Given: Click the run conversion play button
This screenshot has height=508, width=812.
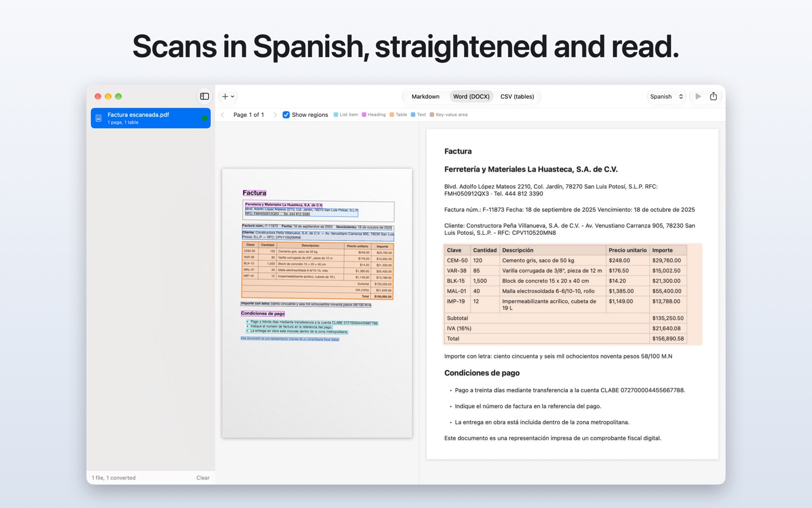Looking at the screenshot, I should click(x=698, y=97).
